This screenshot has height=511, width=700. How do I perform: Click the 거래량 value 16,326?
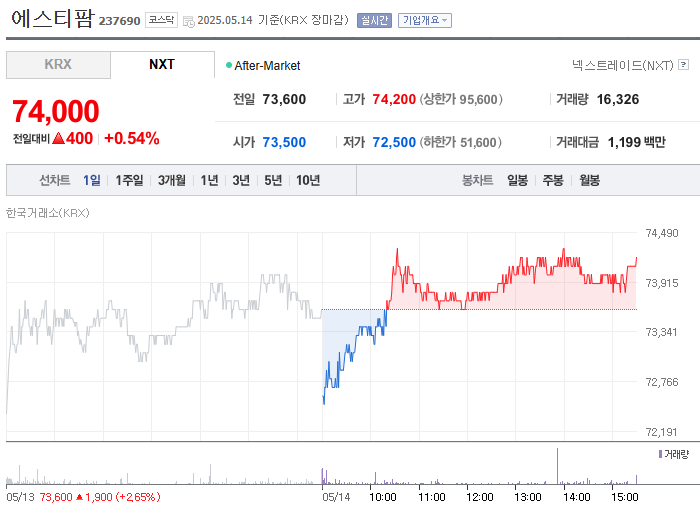(618, 99)
